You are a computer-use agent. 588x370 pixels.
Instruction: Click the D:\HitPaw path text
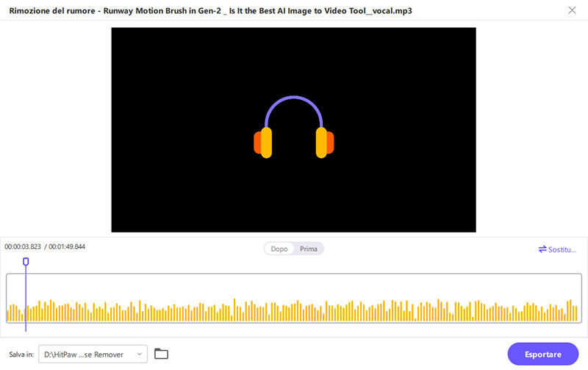[83, 355]
